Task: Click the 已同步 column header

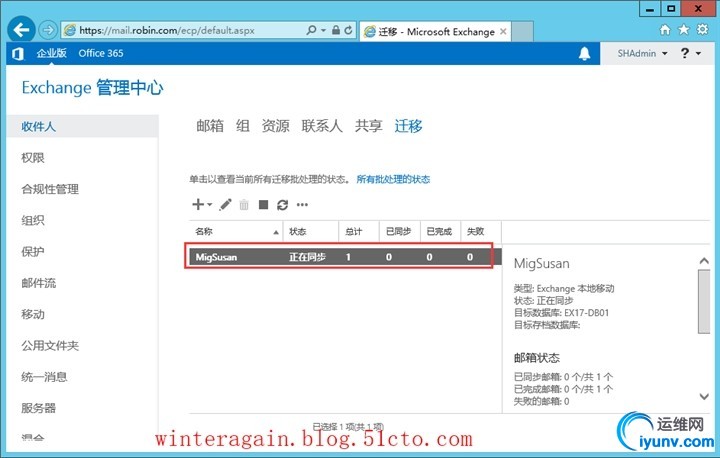Action: pos(399,232)
